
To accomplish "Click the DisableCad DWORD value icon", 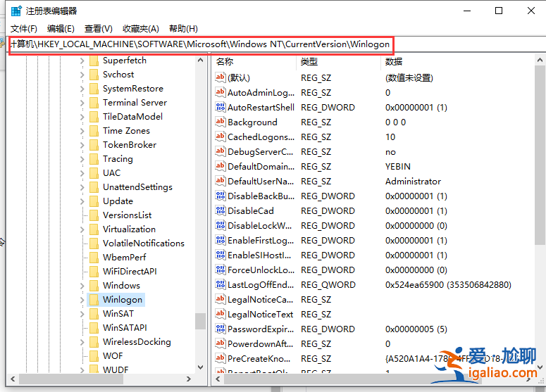I will tap(220, 210).
